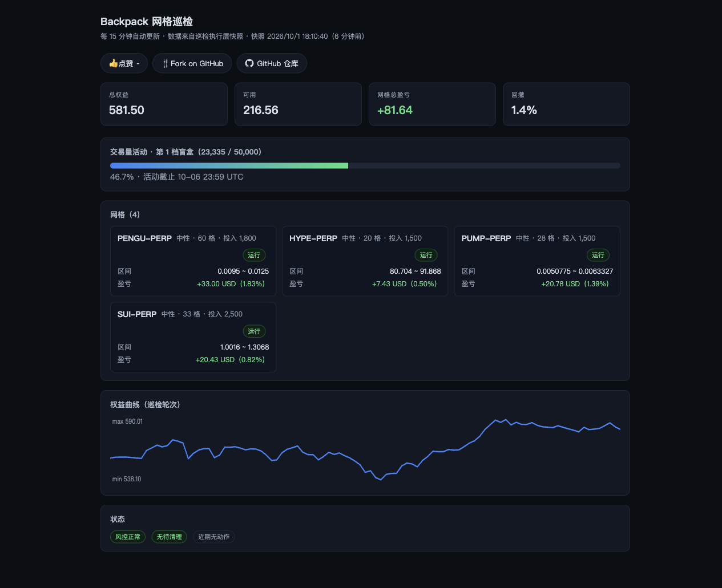This screenshot has height=588, width=722.
Task: Click the 近期无动作 status tag
Action: tap(213, 537)
